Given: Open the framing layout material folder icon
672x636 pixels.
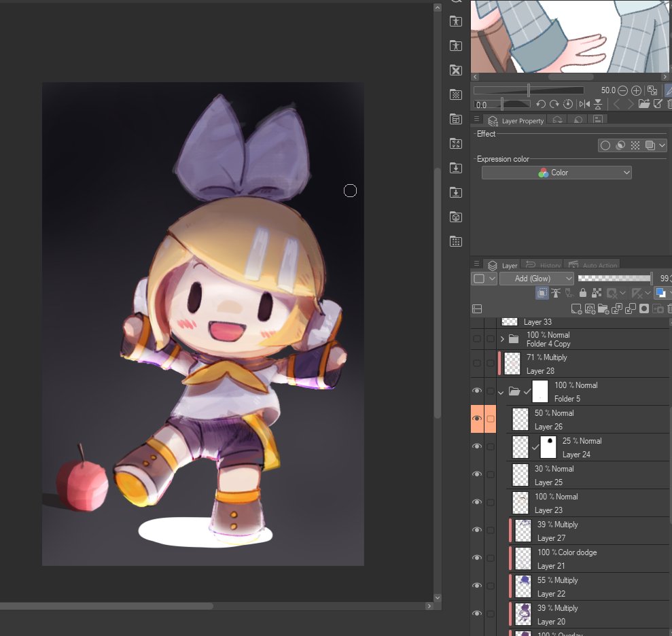Looking at the screenshot, I should [456, 120].
